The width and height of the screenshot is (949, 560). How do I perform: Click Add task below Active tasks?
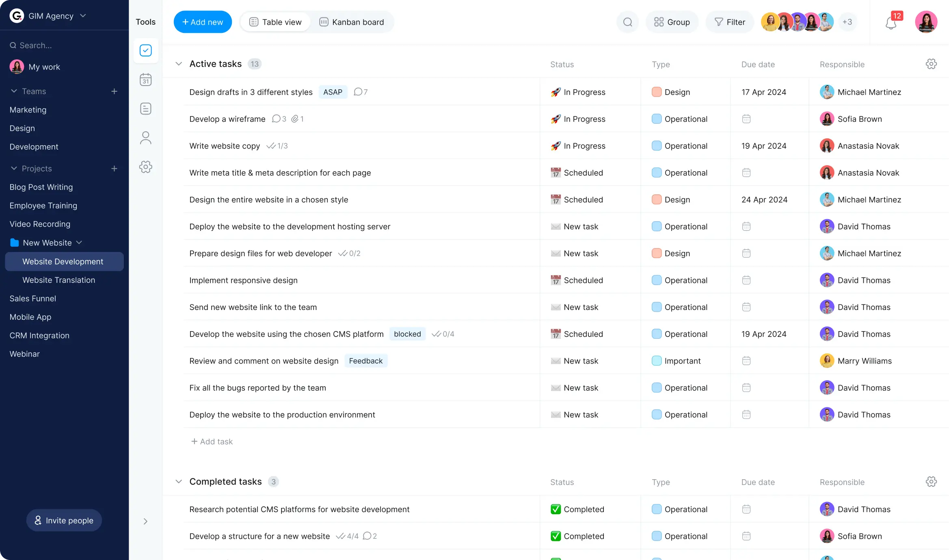pyautogui.click(x=212, y=442)
